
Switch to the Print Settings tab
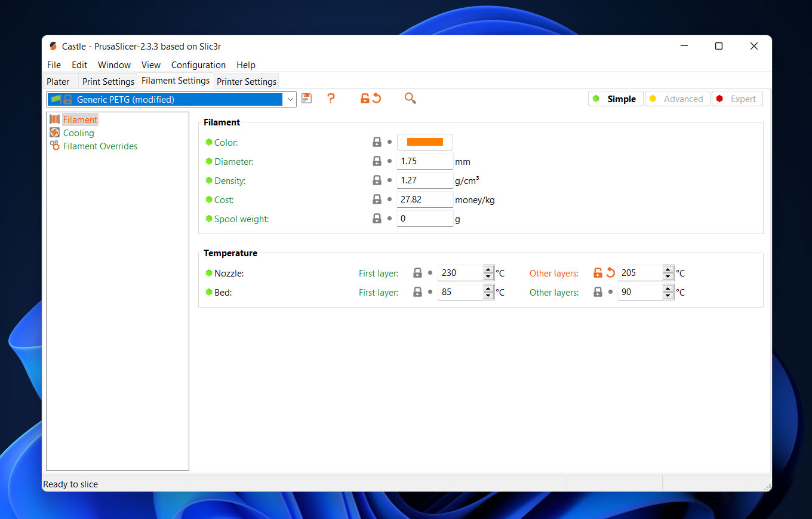pos(108,81)
